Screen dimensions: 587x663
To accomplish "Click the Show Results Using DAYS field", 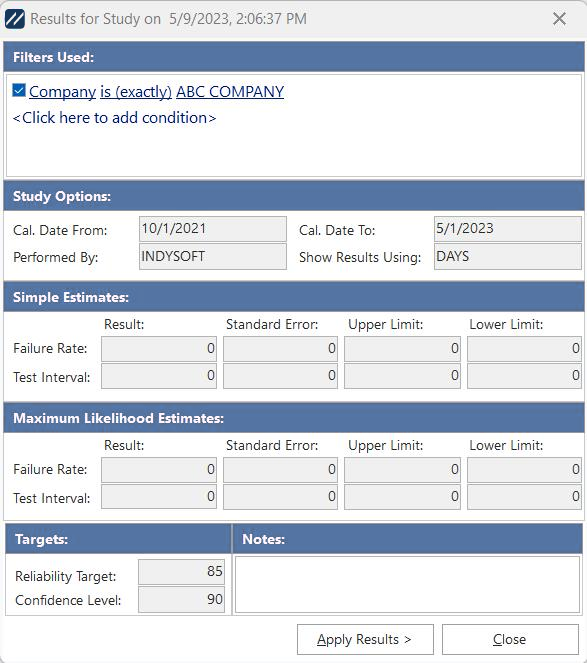I will [x=507, y=256].
